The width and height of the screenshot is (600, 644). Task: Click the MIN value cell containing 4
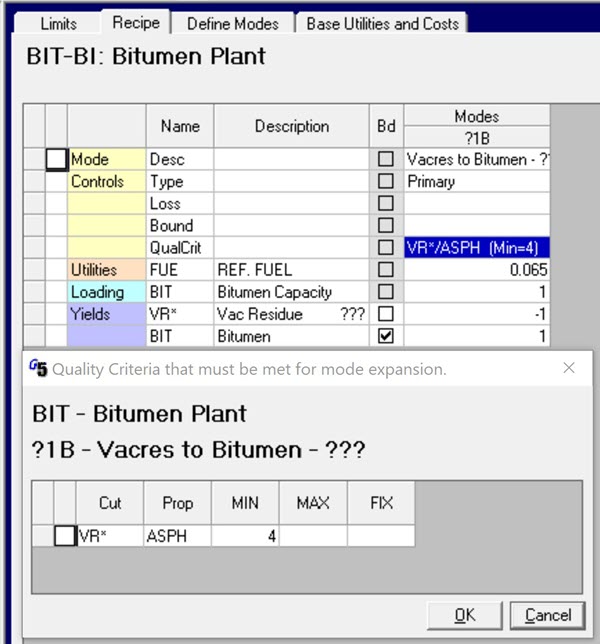pos(245,536)
